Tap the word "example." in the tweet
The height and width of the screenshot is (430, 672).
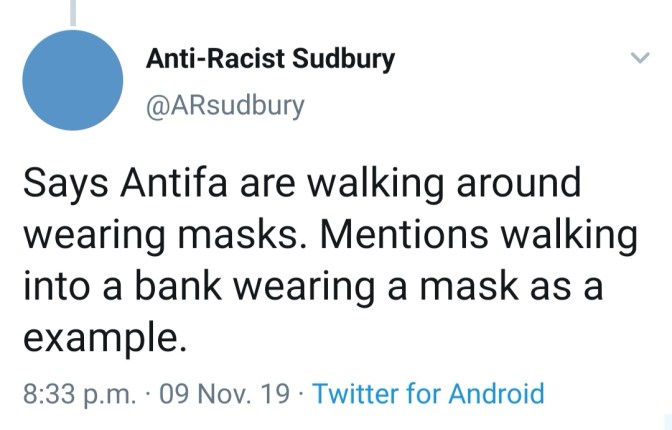pos(104,337)
